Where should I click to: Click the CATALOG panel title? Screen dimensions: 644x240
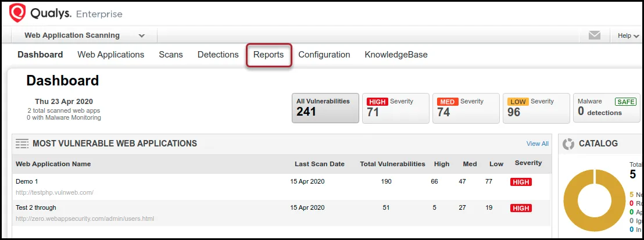coord(598,144)
